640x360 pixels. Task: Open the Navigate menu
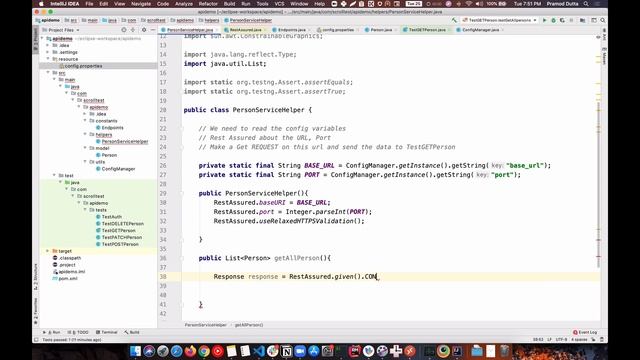pos(141,4)
